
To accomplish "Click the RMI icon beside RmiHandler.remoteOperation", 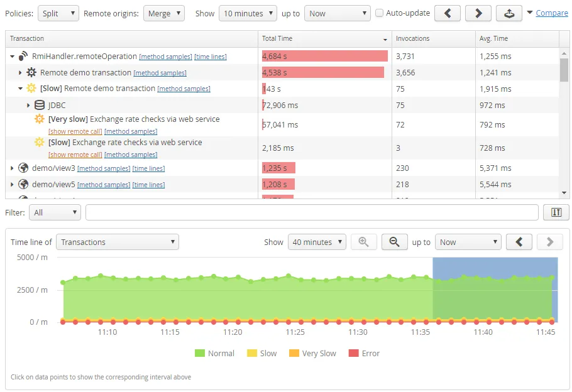I will pyautogui.click(x=23, y=56).
